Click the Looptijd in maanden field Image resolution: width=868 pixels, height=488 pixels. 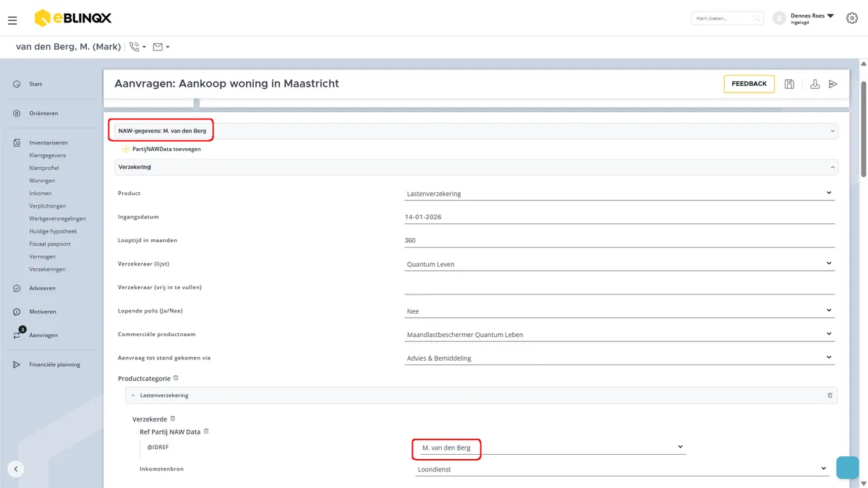coord(619,241)
